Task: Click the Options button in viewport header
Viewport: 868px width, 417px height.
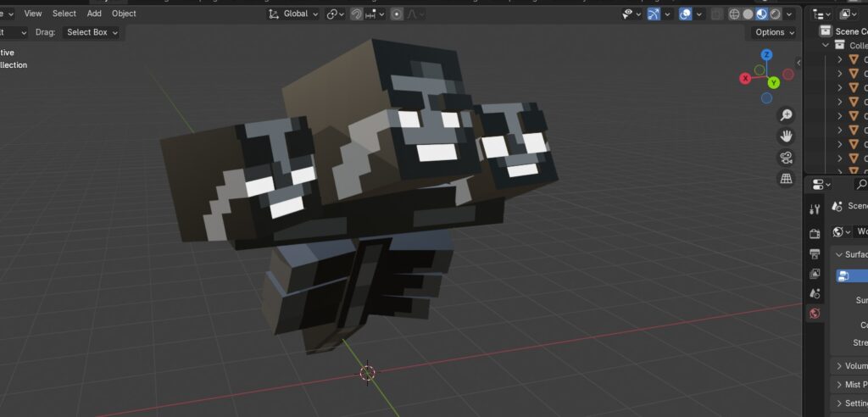Action: 774,32
